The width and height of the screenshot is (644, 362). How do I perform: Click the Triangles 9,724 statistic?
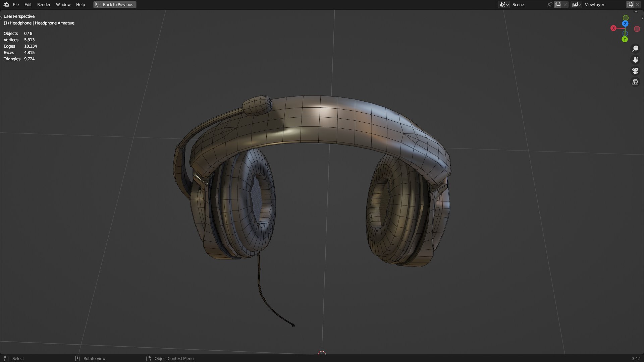pos(19,59)
